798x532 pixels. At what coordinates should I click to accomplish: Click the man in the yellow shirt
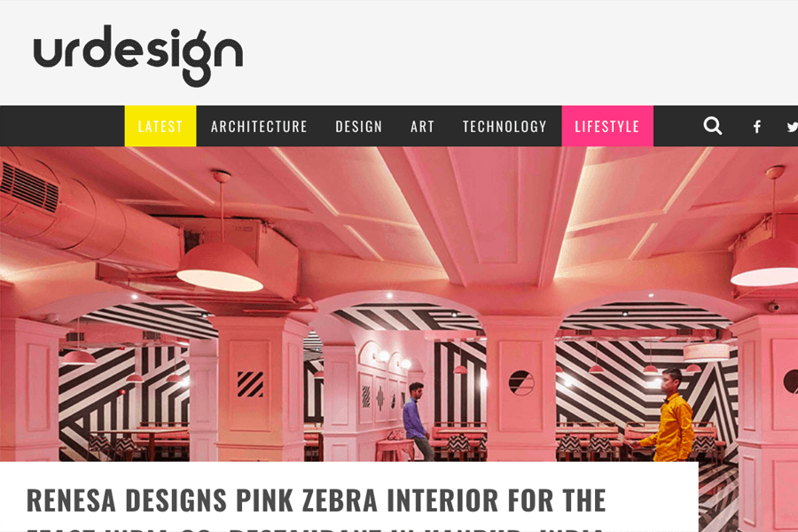tap(669, 416)
